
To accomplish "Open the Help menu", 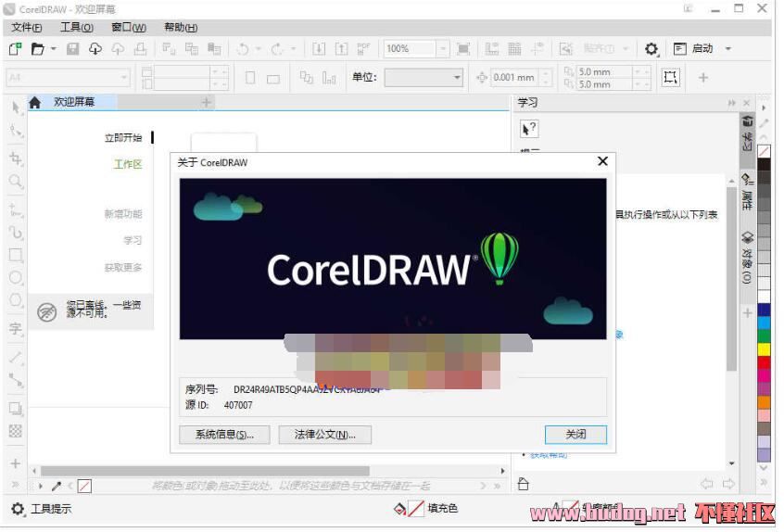I will (181, 28).
